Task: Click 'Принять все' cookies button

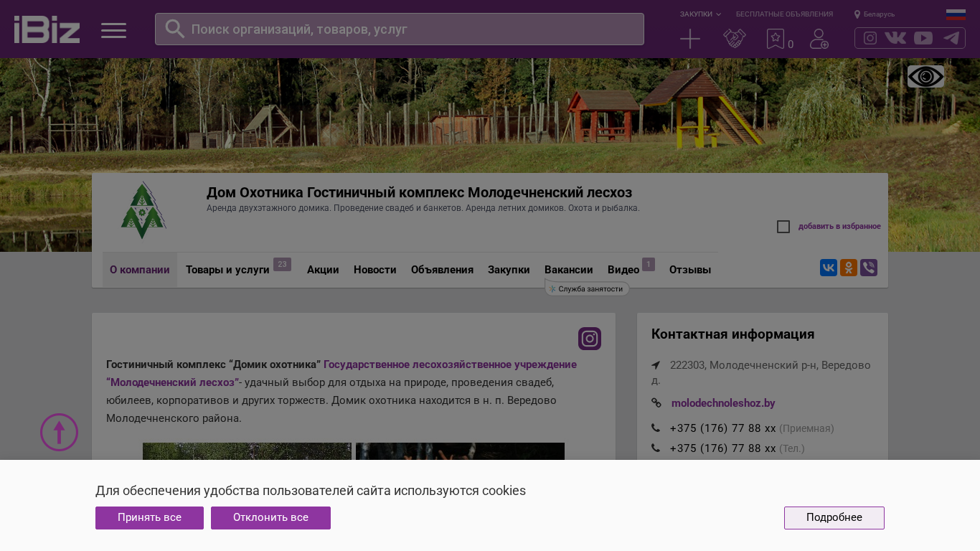Action: (149, 518)
